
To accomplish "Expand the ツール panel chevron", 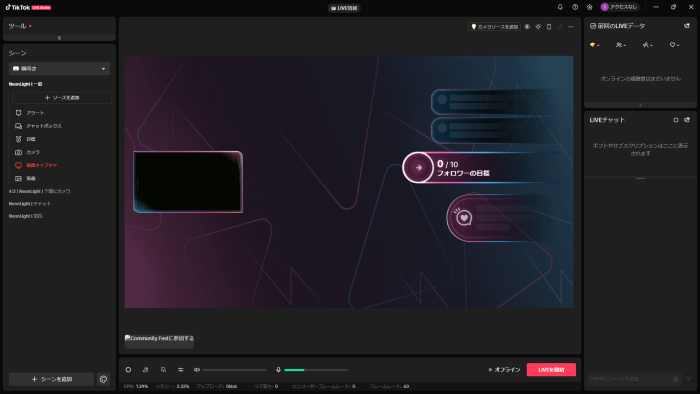I will pyautogui.click(x=59, y=38).
